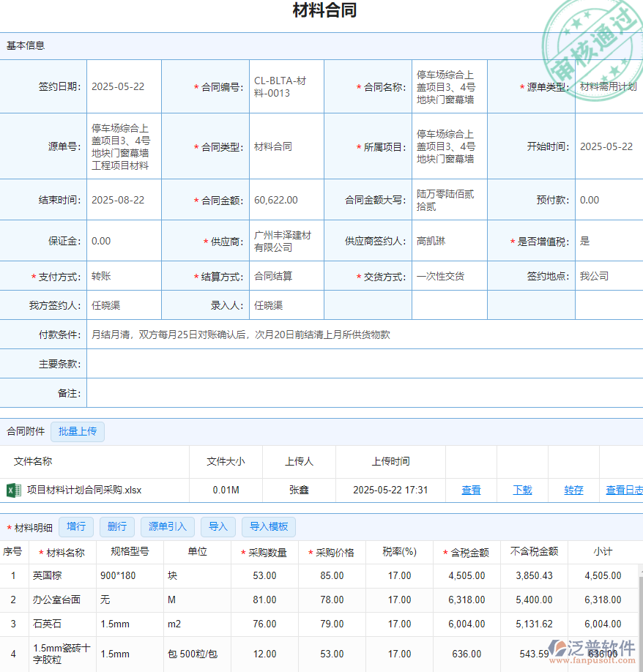This screenshot has height=672, width=643.
Task: Click 源单引入 to import from source order
Action: (166, 526)
